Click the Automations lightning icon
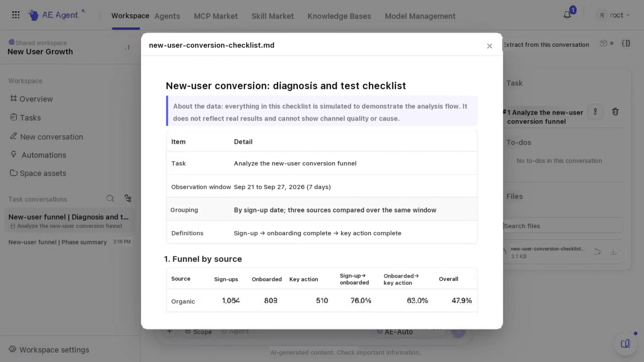The image size is (644, 362). click(14, 154)
